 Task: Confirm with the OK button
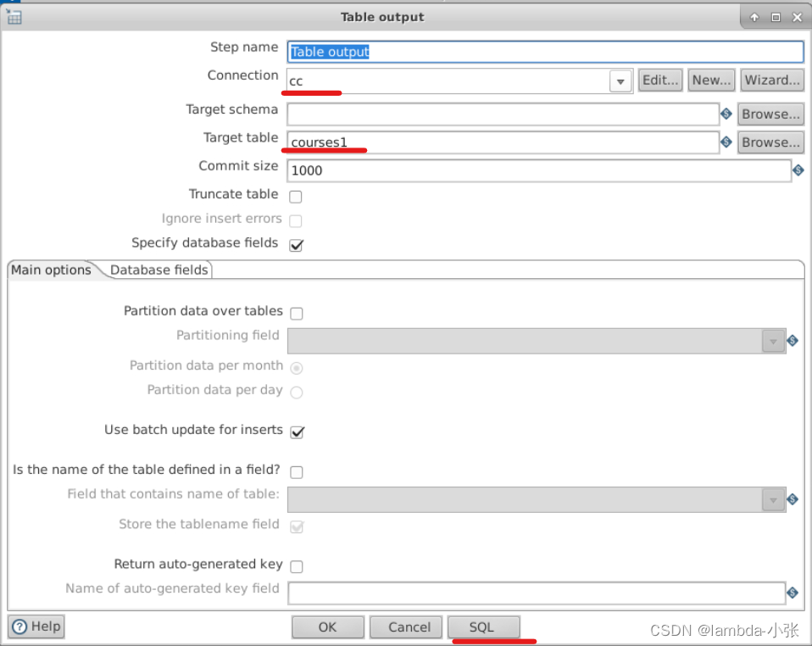pos(327,627)
